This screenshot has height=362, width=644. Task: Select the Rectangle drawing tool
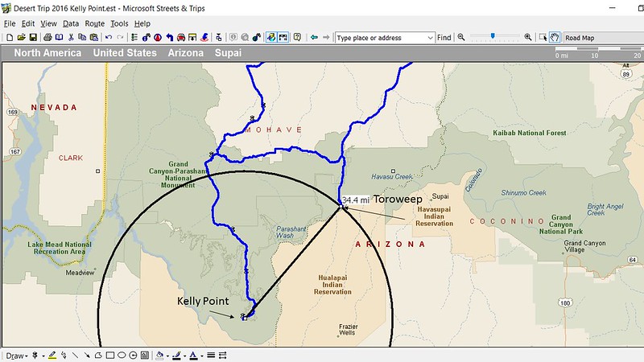coord(110,356)
